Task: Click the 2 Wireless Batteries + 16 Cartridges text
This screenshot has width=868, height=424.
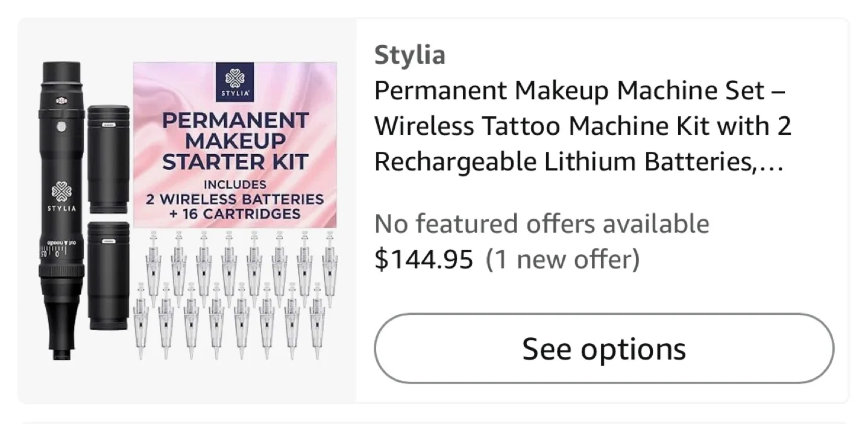Action: (x=234, y=206)
